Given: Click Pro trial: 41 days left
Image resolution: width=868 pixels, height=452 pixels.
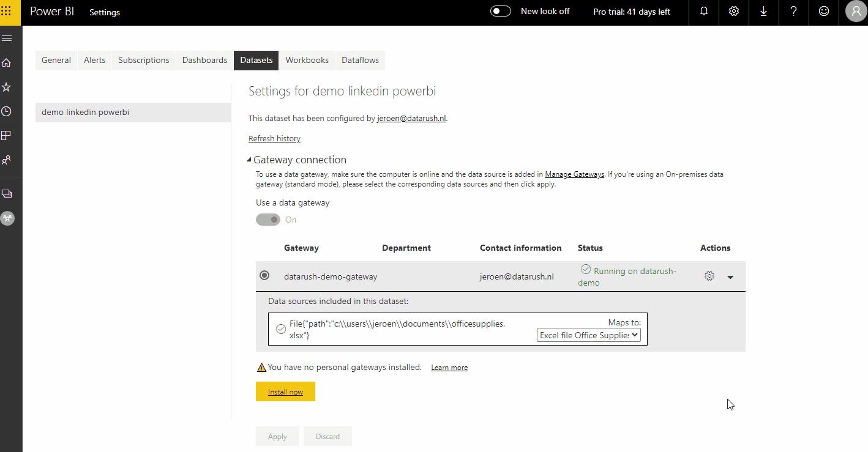Looking at the screenshot, I should 632,12.
